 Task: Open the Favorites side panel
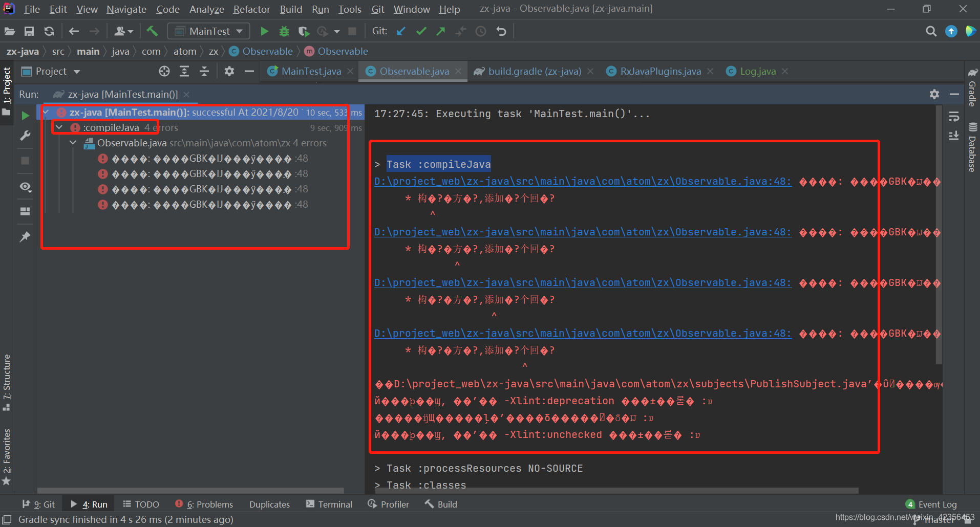tap(7, 456)
